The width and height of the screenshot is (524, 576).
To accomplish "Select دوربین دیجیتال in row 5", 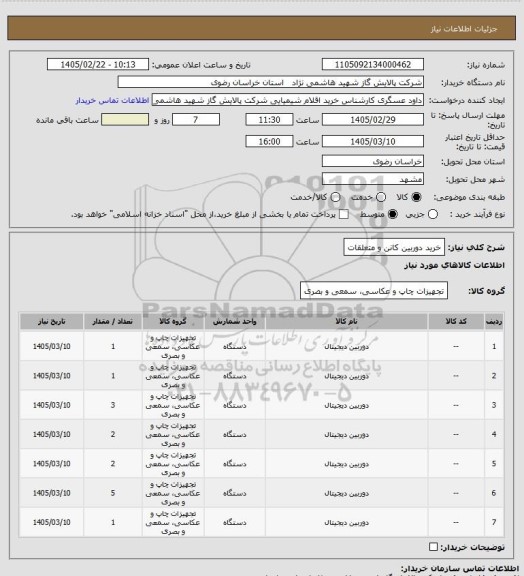I will click(347, 464).
